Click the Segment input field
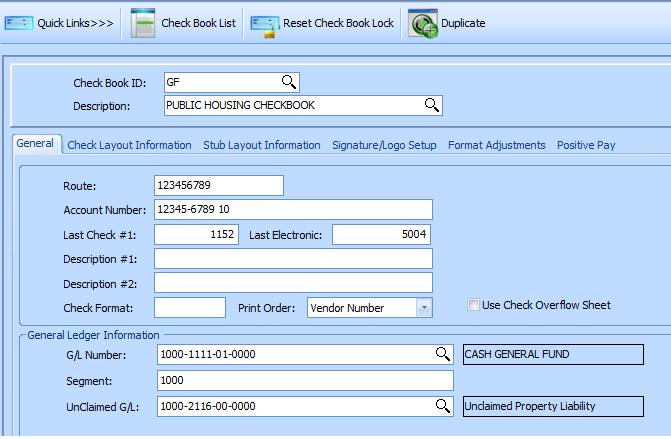The image size is (671, 439). (304, 381)
